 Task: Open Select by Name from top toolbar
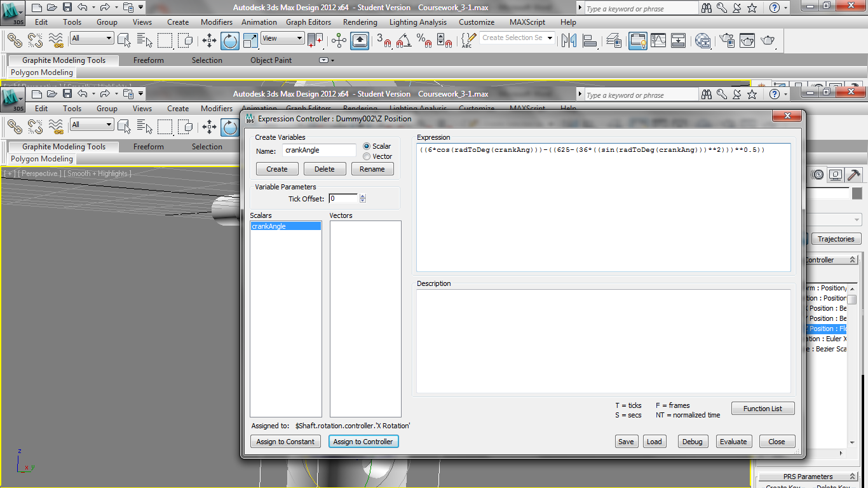pos(144,41)
